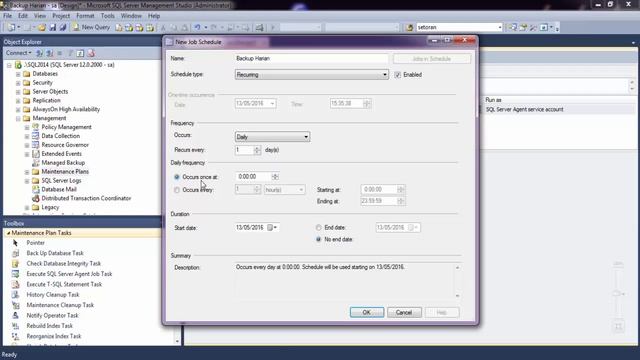The height and width of the screenshot is (360, 640).
Task: Select the Occurs every radio button
Action: point(177,190)
